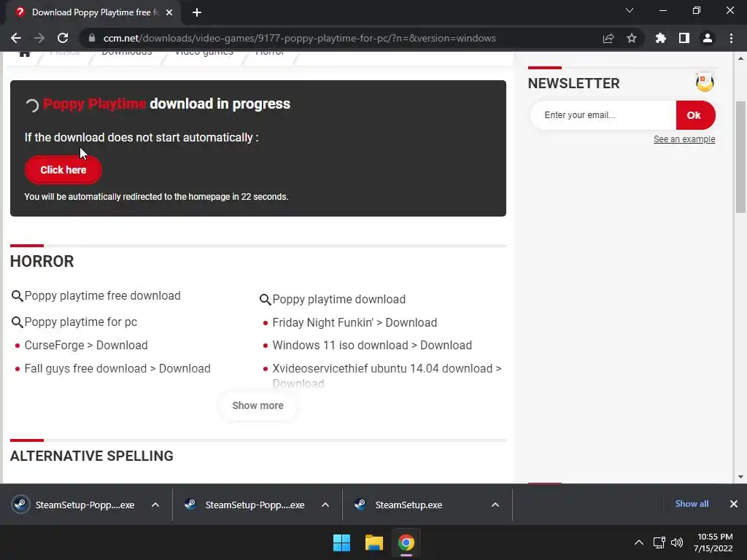
Task: Open 'Windows 11 iso download' link
Action: tap(372, 345)
